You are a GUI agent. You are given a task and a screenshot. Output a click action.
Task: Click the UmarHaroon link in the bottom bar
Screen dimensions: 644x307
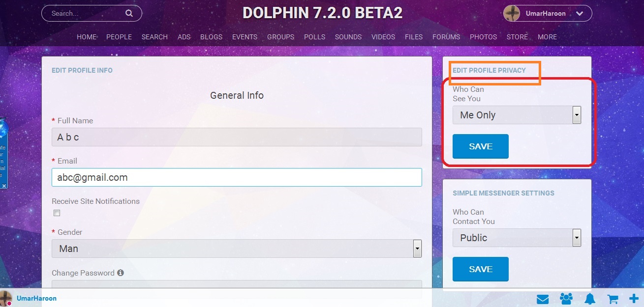pos(36,298)
